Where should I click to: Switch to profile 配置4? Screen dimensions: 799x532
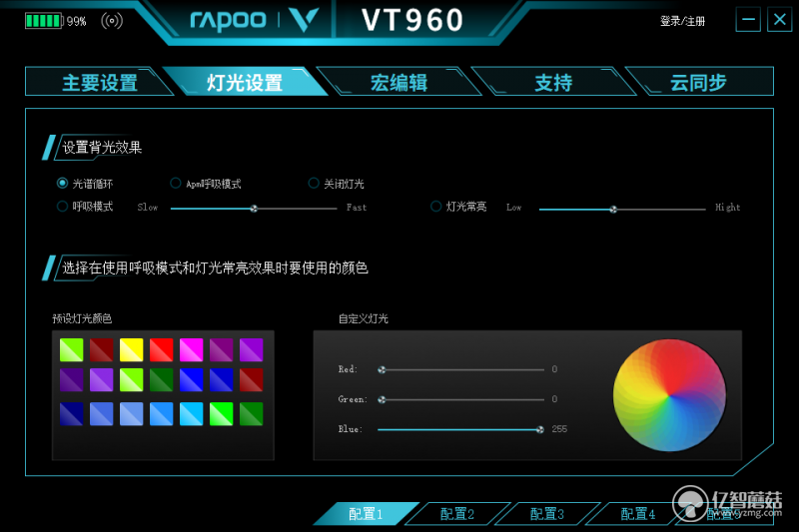tap(638, 513)
